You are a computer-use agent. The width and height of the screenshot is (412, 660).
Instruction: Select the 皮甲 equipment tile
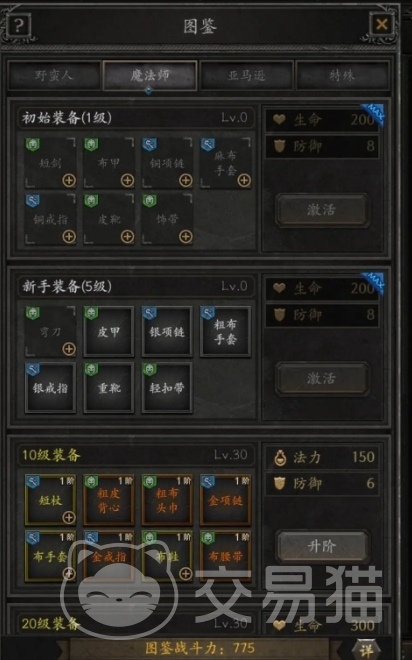[x=109, y=332]
